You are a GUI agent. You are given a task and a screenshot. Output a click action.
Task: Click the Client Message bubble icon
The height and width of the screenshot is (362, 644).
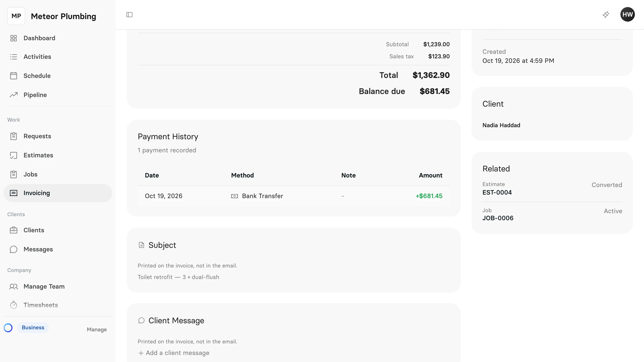(141, 321)
